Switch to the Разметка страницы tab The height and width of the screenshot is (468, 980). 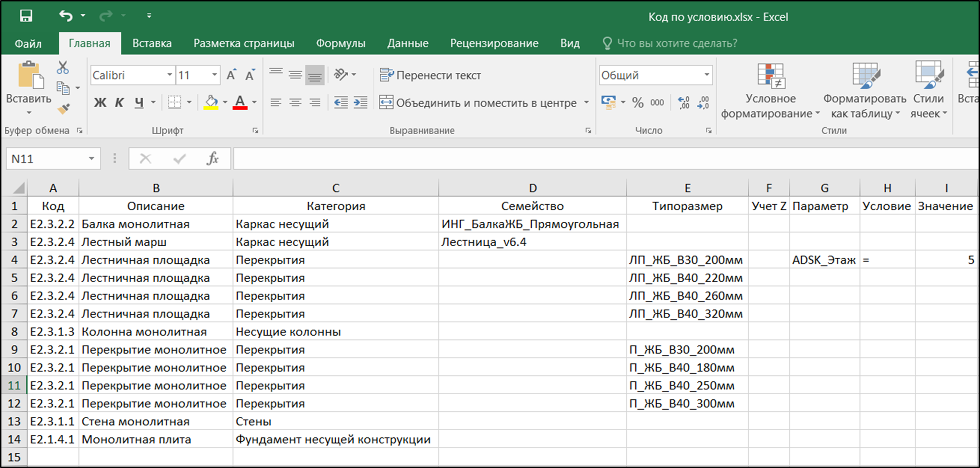point(244,44)
